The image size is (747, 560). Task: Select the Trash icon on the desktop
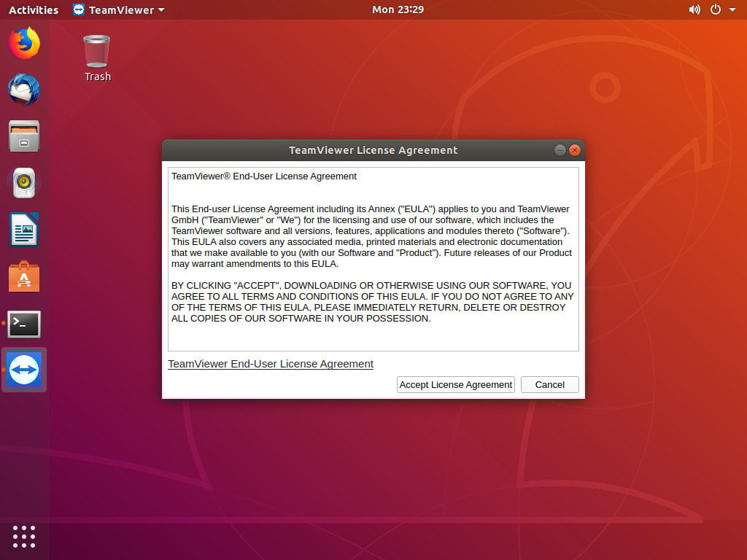97,58
